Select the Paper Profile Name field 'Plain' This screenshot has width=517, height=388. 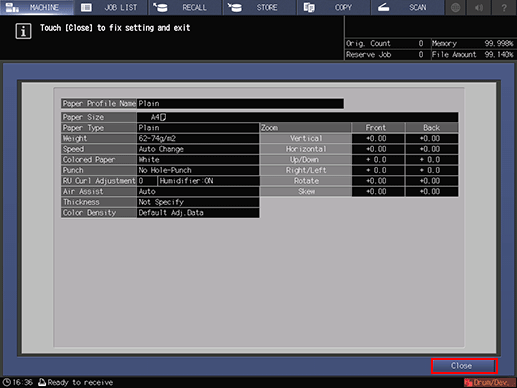pyautogui.click(x=240, y=104)
